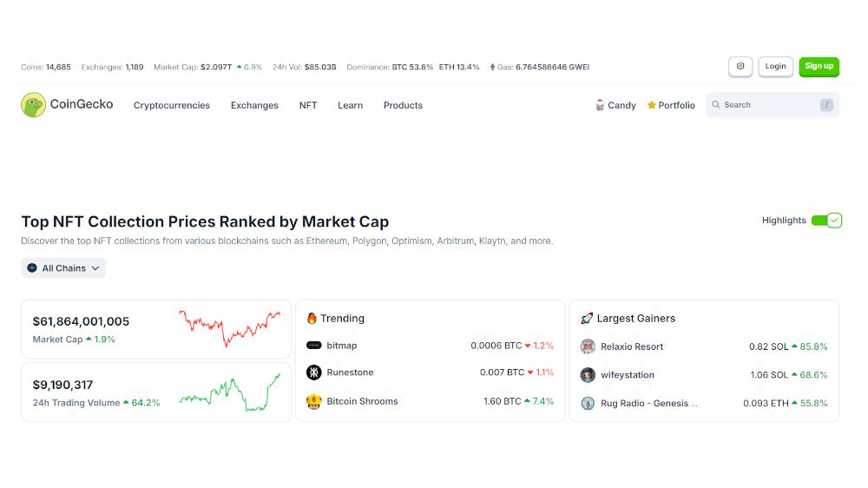Open Rug Radio - Genesis link
Viewport: 868px width, 488px height.
click(x=648, y=403)
